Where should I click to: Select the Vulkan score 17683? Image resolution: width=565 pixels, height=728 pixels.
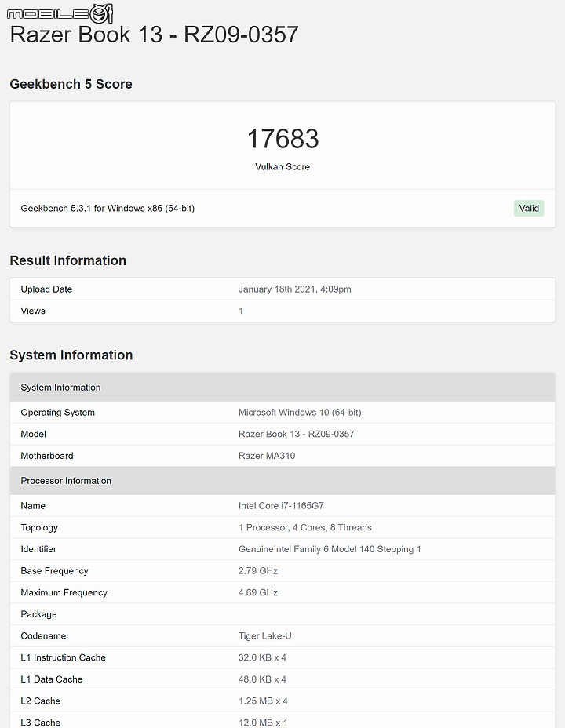coord(282,138)
